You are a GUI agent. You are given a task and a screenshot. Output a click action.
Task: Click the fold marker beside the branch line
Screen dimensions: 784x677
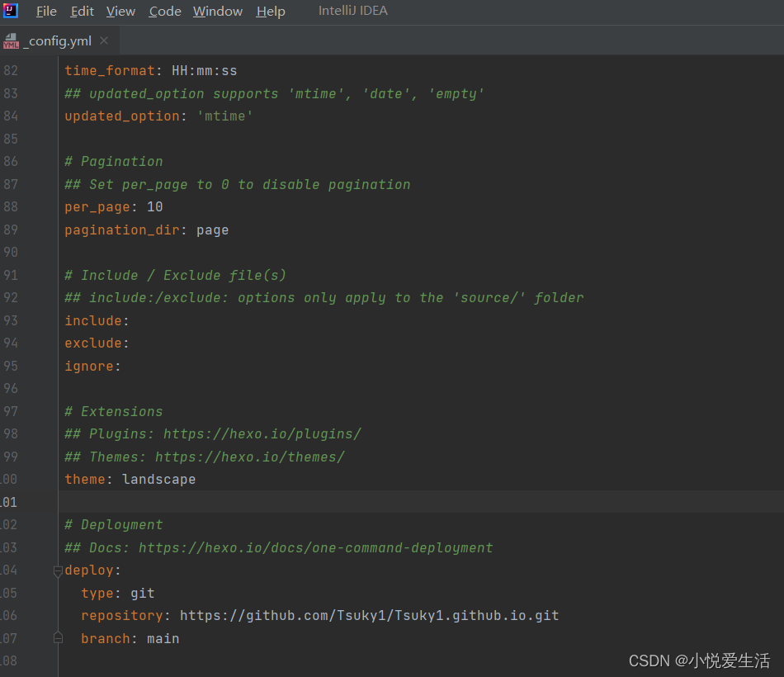click(x=57, y=637)
